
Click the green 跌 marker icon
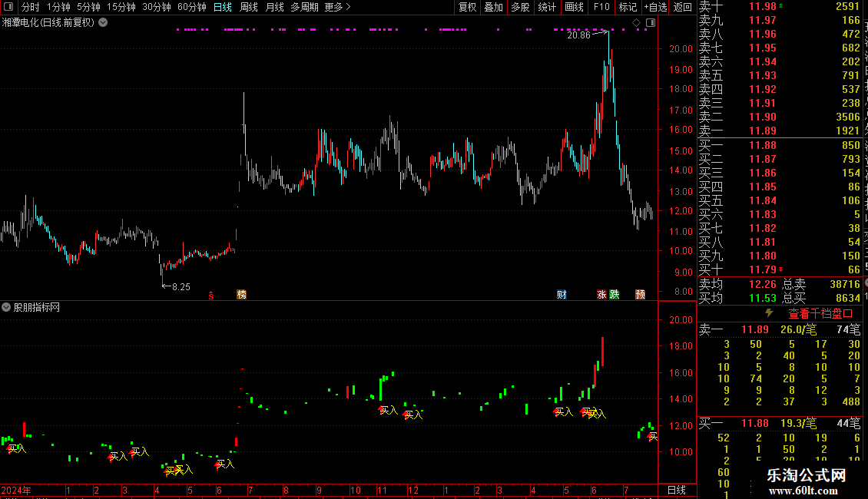coord(615,294)
